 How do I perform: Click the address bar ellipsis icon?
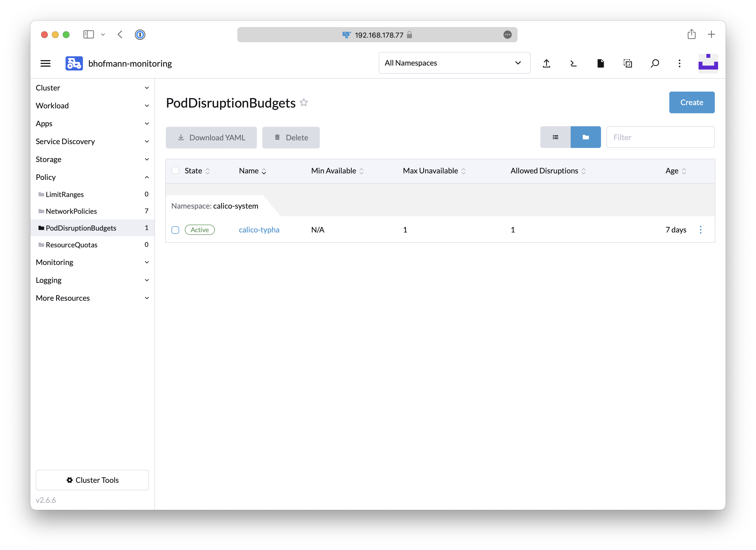[x=507, y=35]
